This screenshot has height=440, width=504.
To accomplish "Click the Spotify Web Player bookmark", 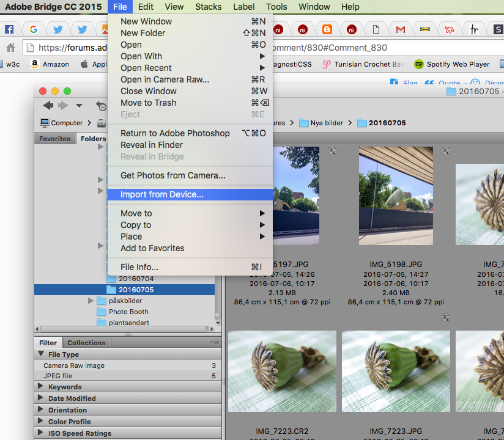I will [x=451, y=64].
